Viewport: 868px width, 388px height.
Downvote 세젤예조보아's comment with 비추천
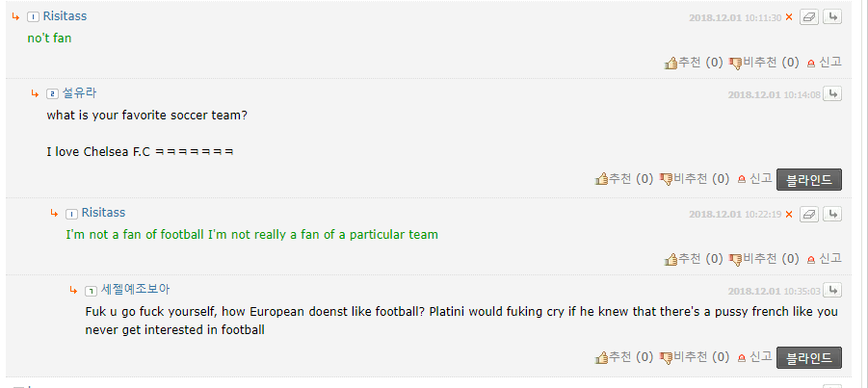695,357
